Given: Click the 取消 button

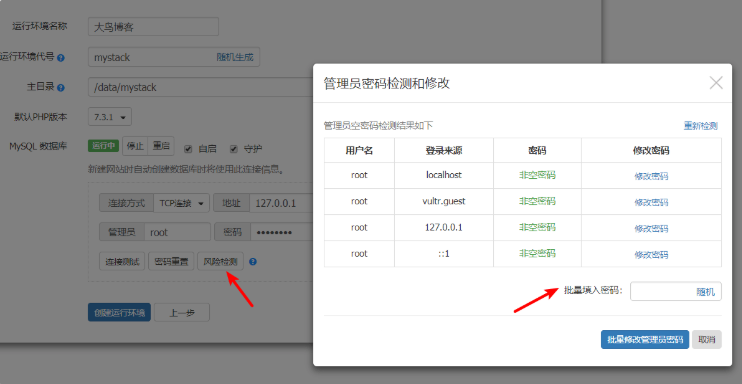Looking at the screenshot, I should click(707, 339).
